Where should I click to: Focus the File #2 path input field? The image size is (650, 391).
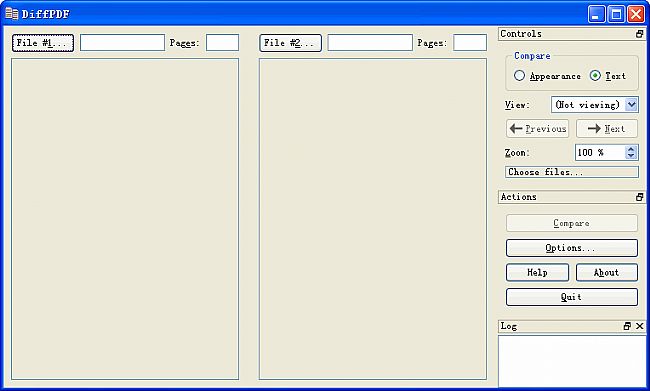tap(370, 43)
